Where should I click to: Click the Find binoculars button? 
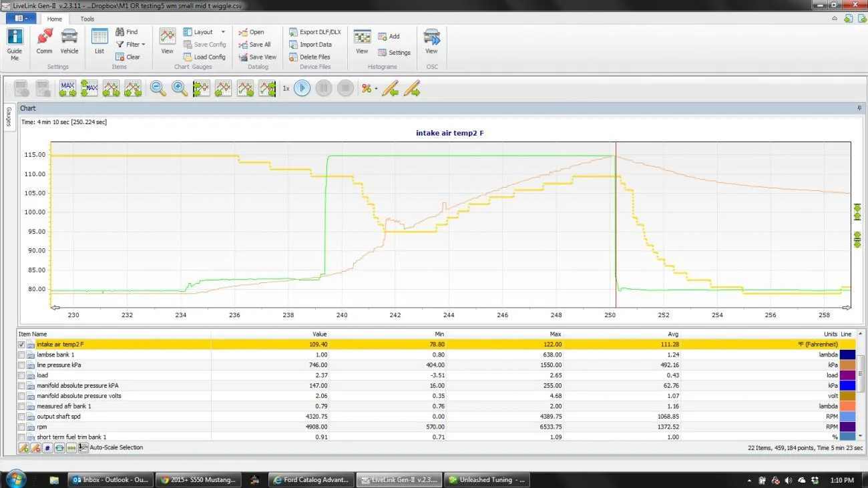click(x=126, y=32)
